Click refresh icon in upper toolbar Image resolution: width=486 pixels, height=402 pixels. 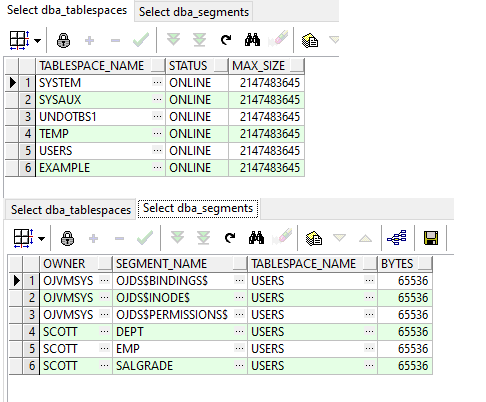pyautogui.click(x=226, y=40)
